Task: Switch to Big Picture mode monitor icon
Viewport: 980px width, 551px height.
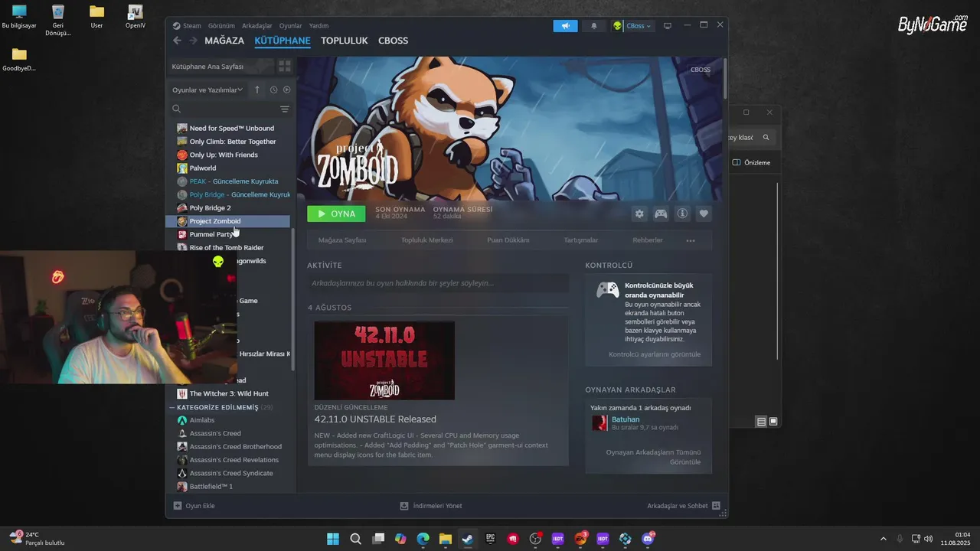Action: point(668,26)
